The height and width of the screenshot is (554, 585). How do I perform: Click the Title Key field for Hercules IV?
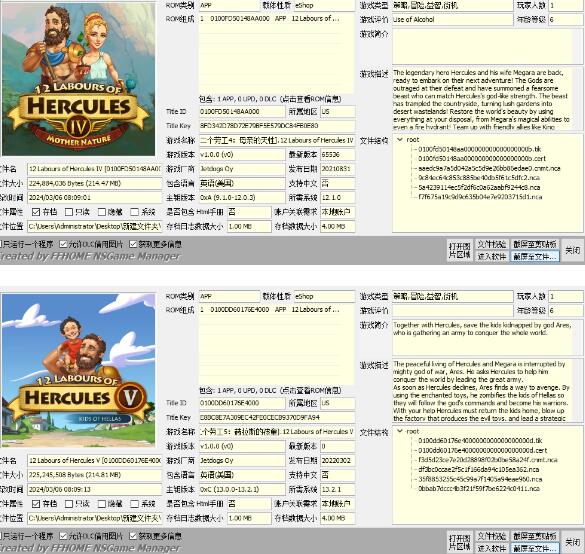click(x=276, y=126)
